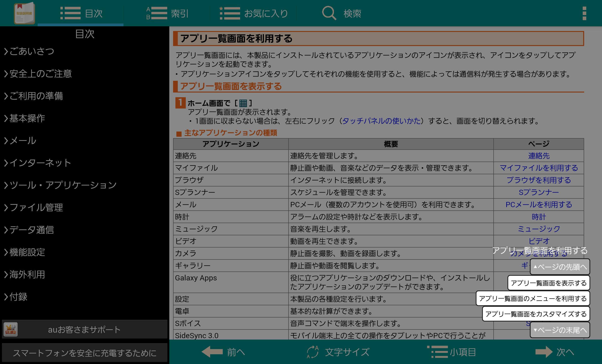
Task: Expand the ツール・アプリケーション chapter
Action: point(84,185)
